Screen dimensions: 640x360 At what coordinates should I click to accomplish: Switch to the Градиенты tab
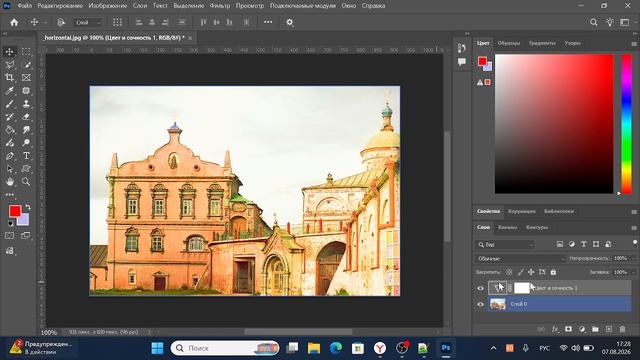542,43
